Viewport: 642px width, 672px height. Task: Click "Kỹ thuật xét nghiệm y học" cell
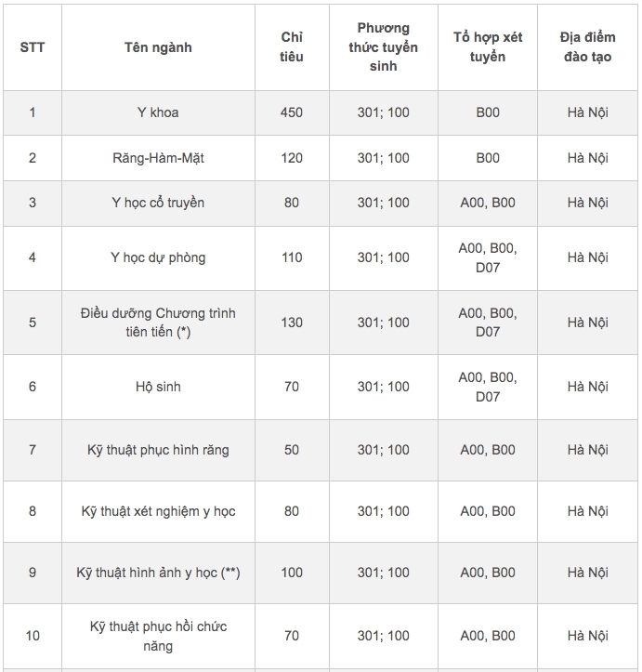point(158,511)
